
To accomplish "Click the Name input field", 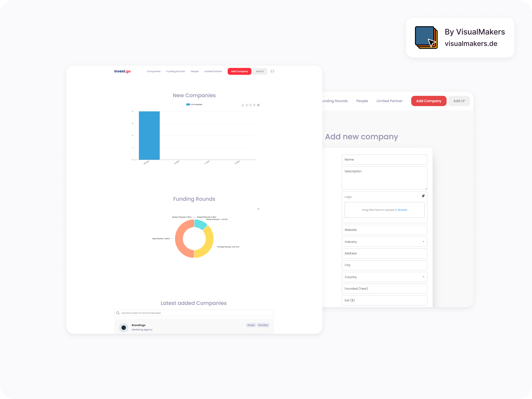I will tap(384, 159).
